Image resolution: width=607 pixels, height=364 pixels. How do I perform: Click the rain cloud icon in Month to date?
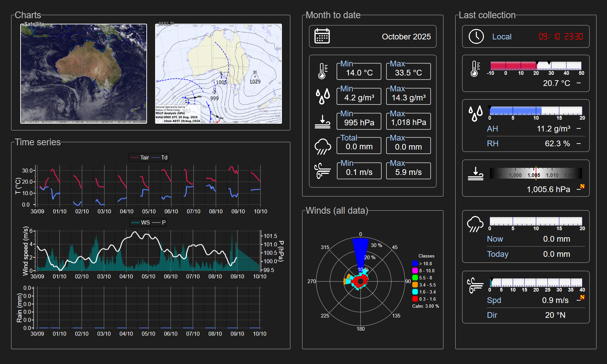[x=322, y=146]
